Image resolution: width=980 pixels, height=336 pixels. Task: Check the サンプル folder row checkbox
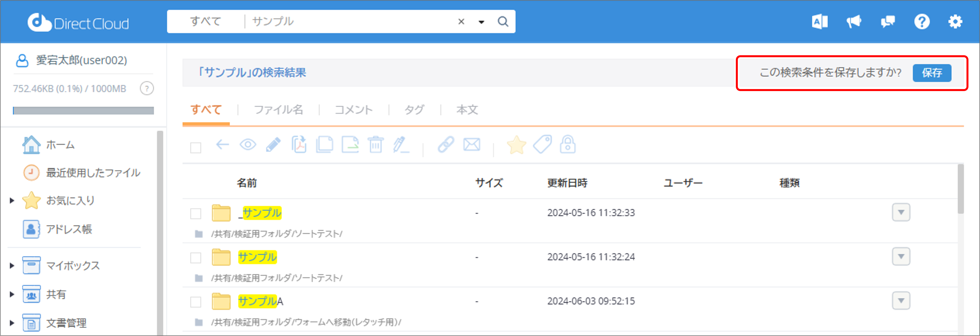point(195,258)
